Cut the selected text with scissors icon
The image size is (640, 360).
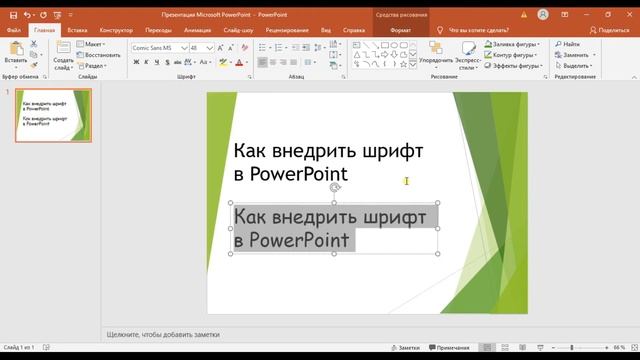point(34,44)
